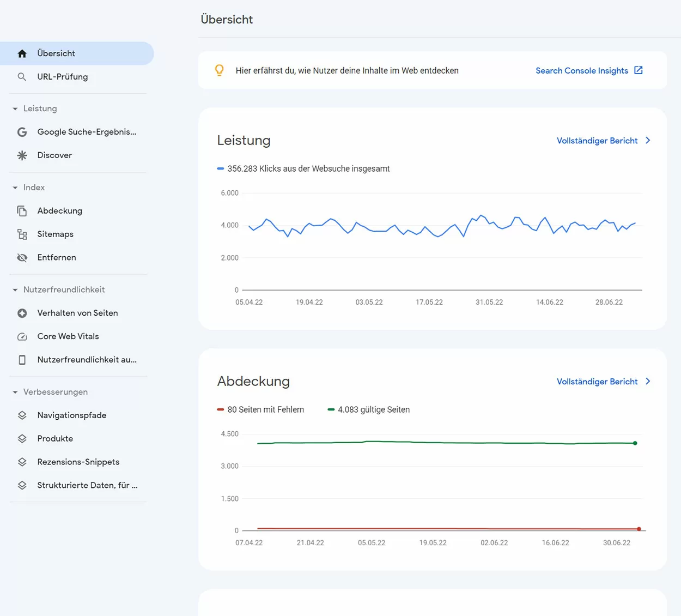This screenshot has width=681, height=616.
Task: Click the Abdeckung pages icon
Action: coord(22,210)
